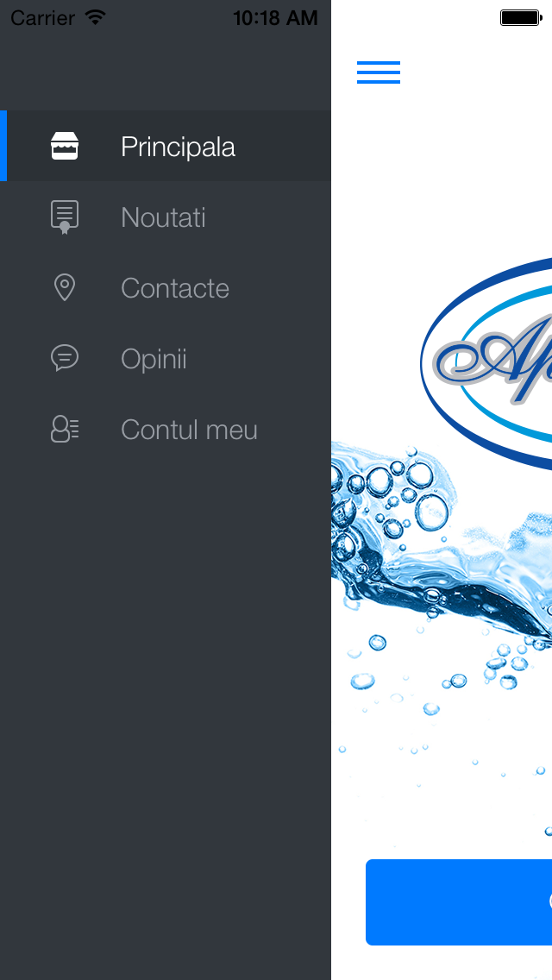552x980 pixels.
Task: Click the 10:18 AM clock in status bar
Action: point(275,18)
